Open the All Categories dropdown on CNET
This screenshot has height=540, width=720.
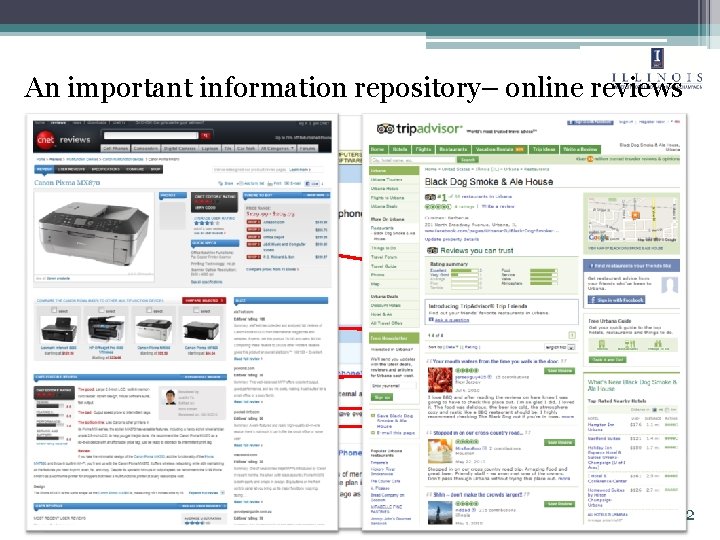point(277,148)
